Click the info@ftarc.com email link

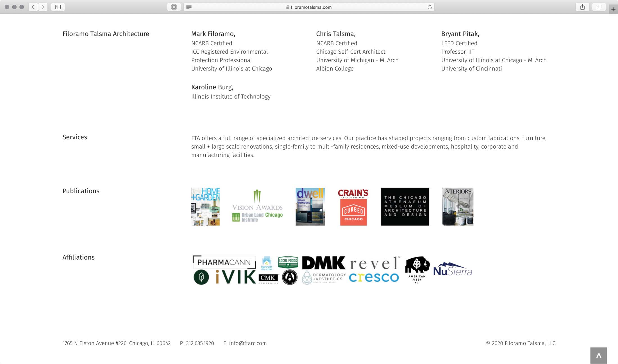(x=248, y=343)
